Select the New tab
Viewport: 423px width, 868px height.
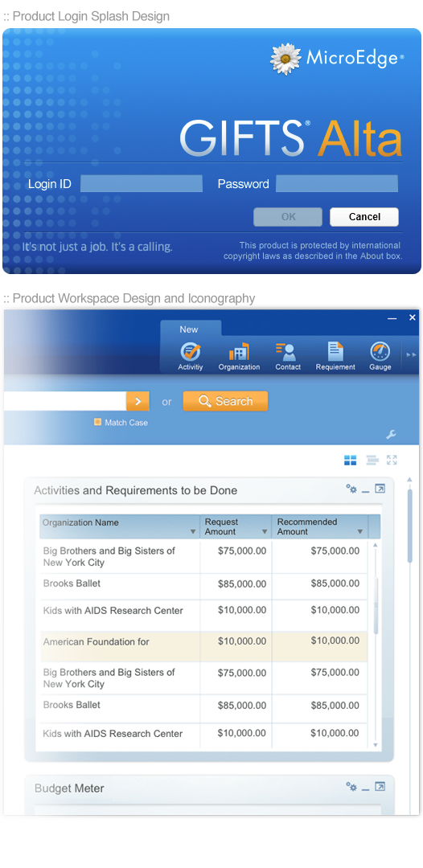point(189,330)
